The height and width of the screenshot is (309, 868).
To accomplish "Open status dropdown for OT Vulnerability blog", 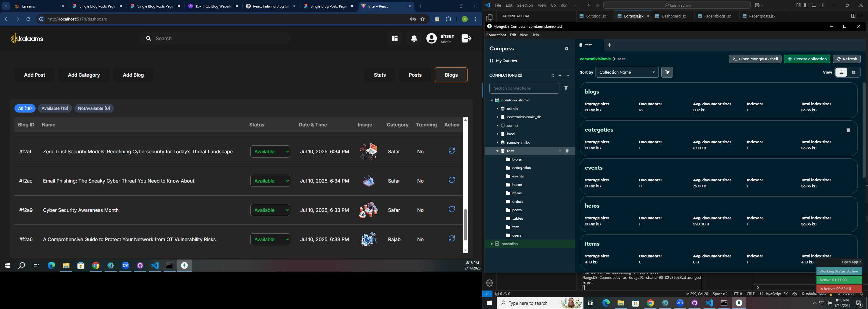I will tap(270, 239).
